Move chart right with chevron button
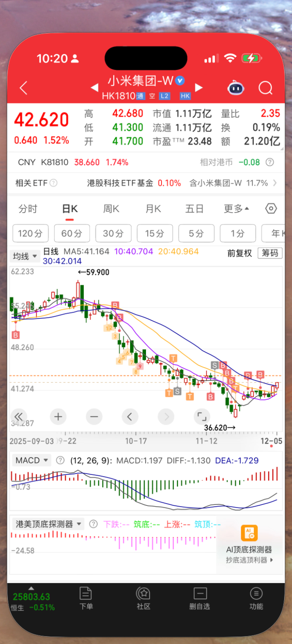 click(x=166, y=416)
